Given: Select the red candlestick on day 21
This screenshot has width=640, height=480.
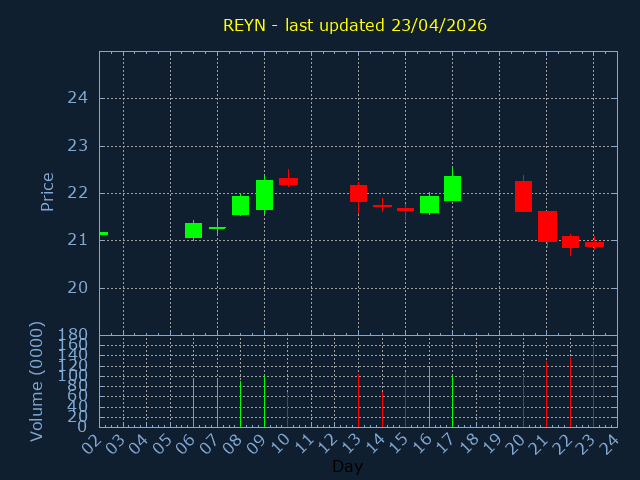Looking at the screenshot, I should pos(547,226).
